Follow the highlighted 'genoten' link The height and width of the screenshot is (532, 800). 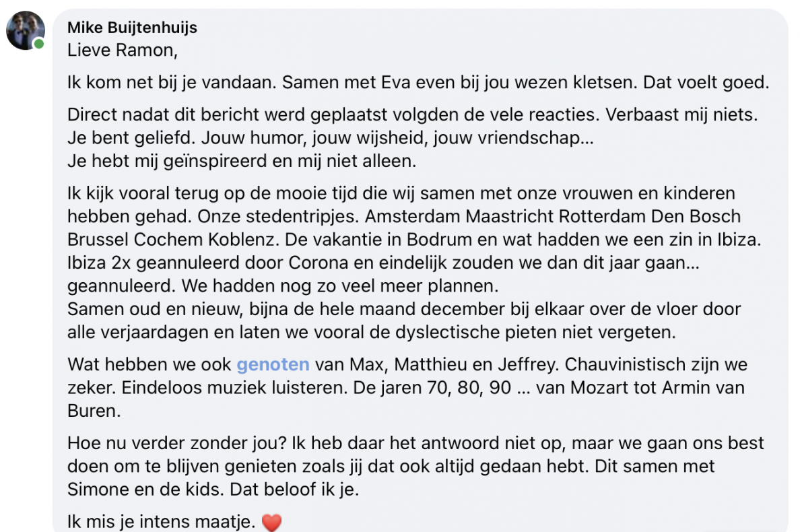coord(273,364)
